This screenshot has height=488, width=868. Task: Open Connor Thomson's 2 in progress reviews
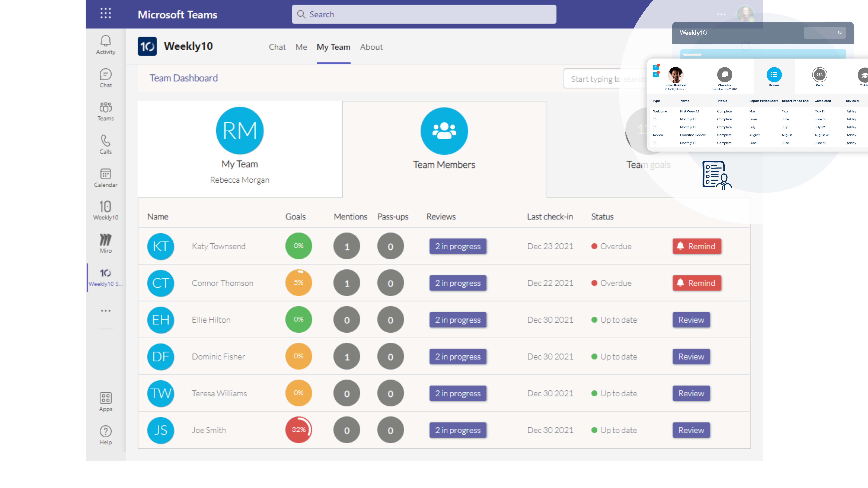(458, 283)
